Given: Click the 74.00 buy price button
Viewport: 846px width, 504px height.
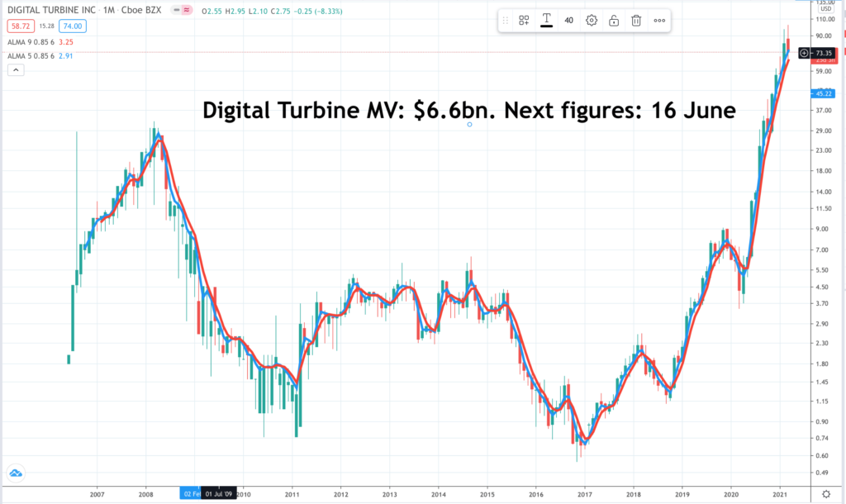Looking at the screenshot, I should tap(73, 26).
